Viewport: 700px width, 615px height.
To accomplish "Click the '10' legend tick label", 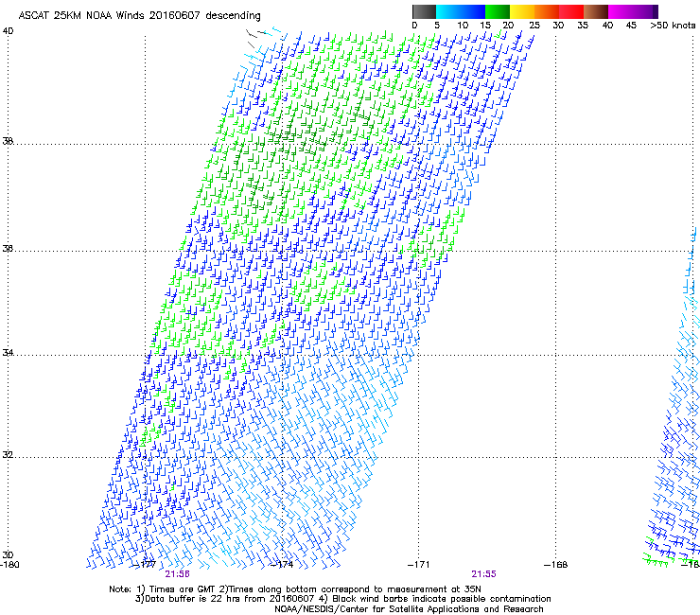I will pyautogui.click(x=463, y=26).
